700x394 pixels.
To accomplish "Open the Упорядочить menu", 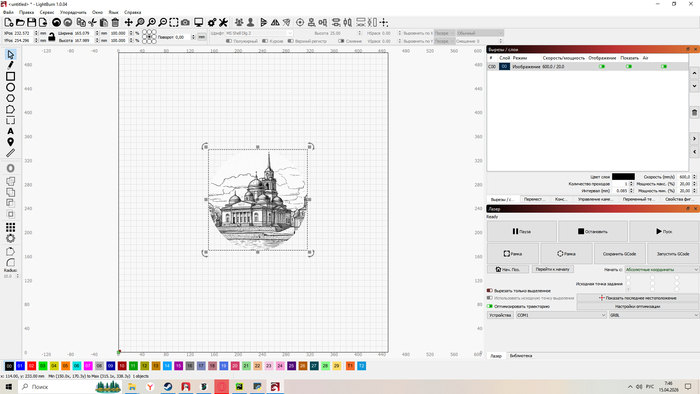I will (x=73, y=12).
